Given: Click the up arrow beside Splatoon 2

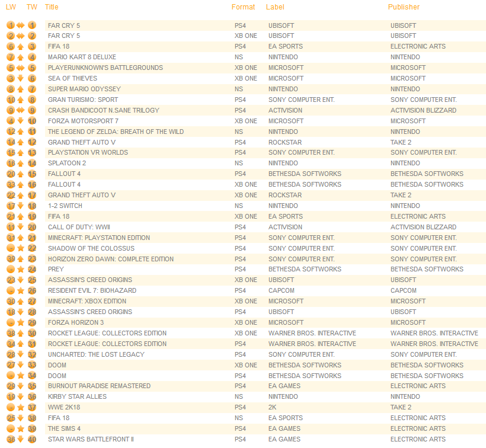Looking at the screenshot, I should (21, 164).
